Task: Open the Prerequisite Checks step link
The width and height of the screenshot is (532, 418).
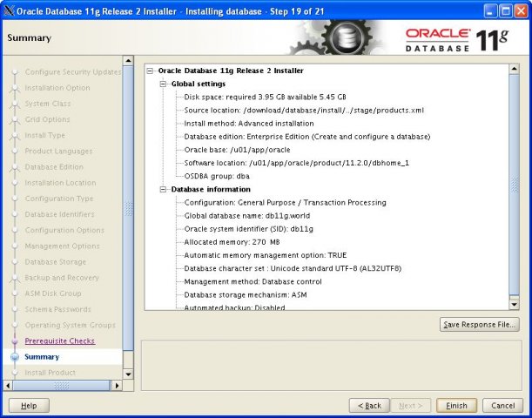Action: pyautogui.click(x=60, y=341)
